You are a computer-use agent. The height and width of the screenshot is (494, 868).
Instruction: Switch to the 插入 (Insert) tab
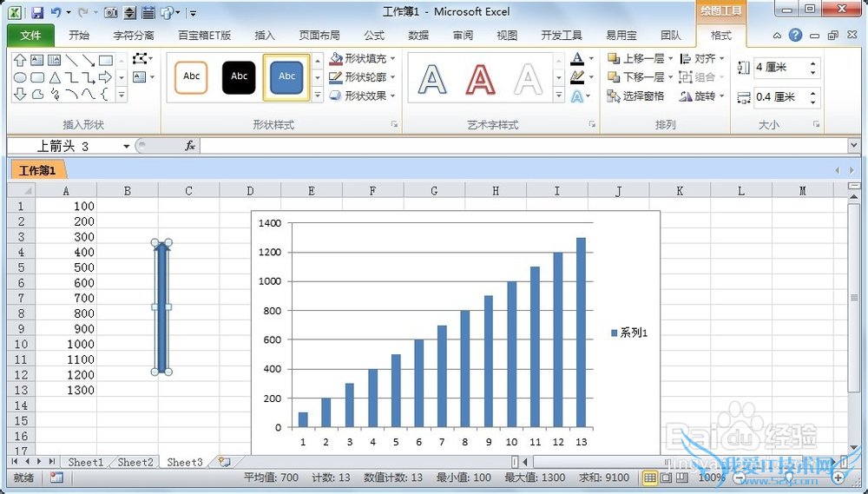[265, 36]
